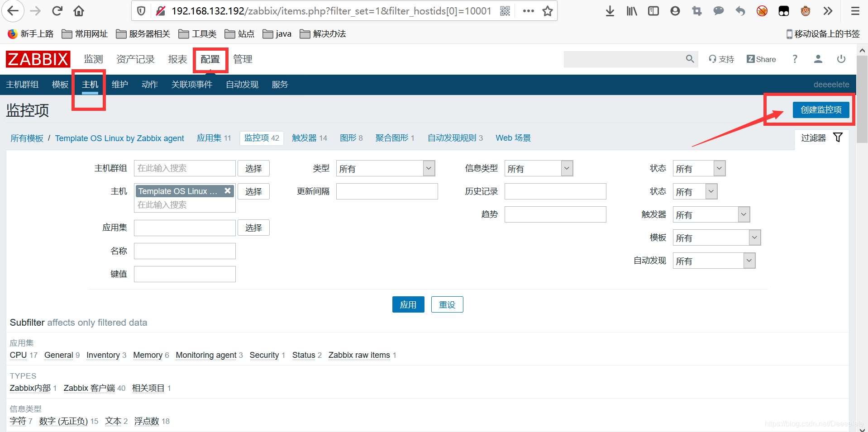Open the user profile icon in Zabbix
868x432 pixels.
pos(818,59)
